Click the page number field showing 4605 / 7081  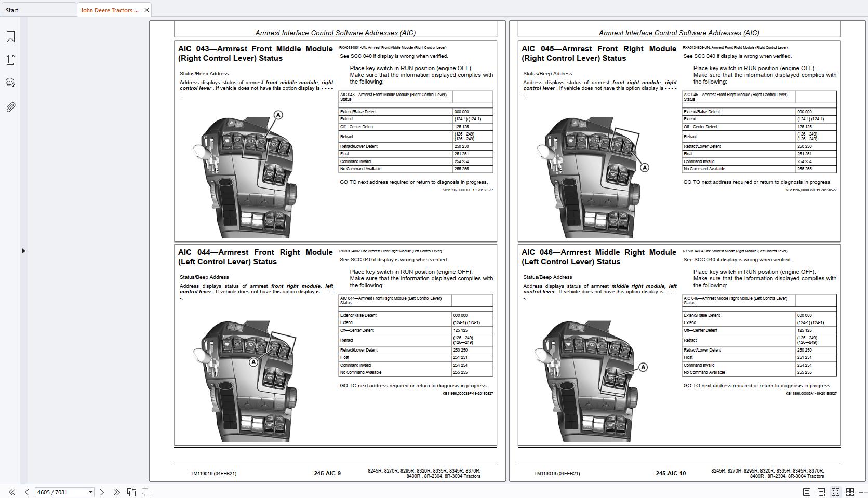coord(60,492)
